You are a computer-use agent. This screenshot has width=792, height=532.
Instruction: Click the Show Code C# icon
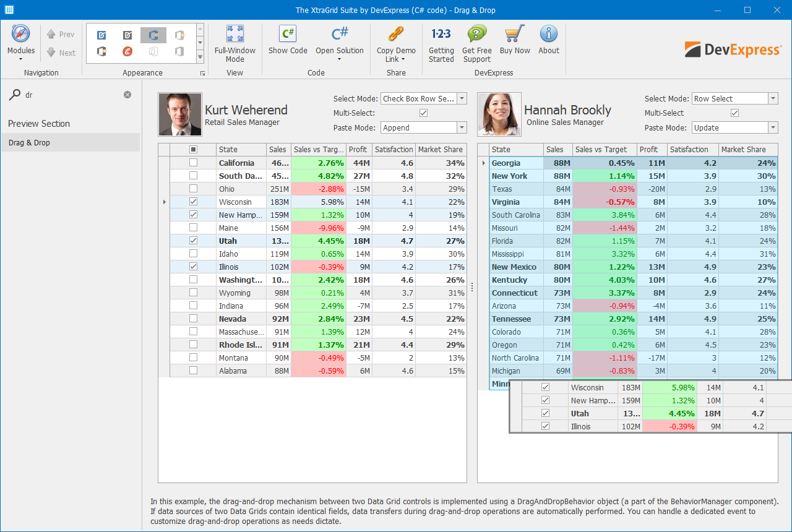pos(288,34)
